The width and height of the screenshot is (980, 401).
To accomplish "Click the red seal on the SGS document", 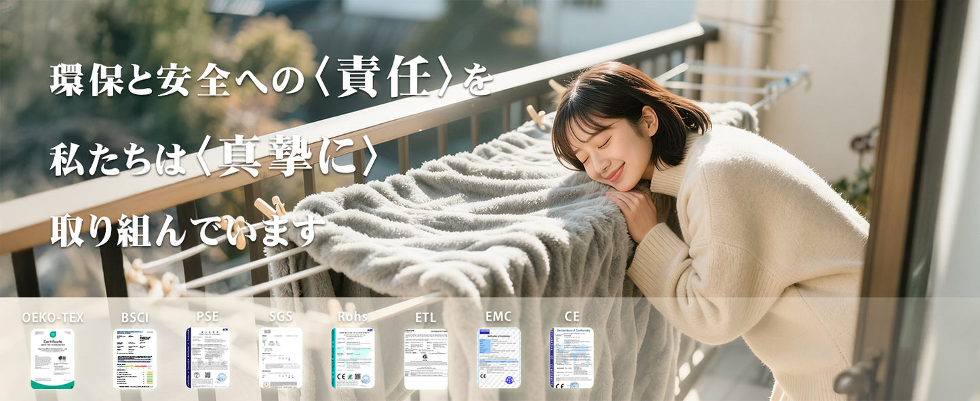I will [x=265, y=383].
